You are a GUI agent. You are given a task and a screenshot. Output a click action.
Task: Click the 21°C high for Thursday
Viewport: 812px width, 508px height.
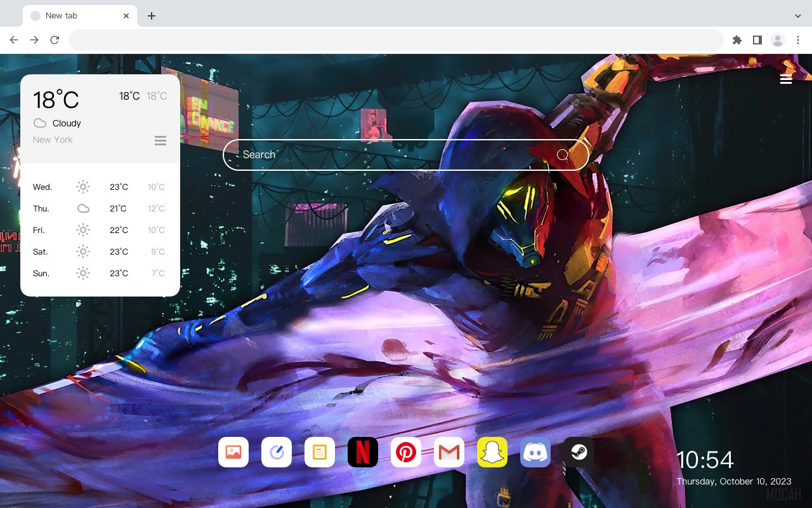coord(118,208)
